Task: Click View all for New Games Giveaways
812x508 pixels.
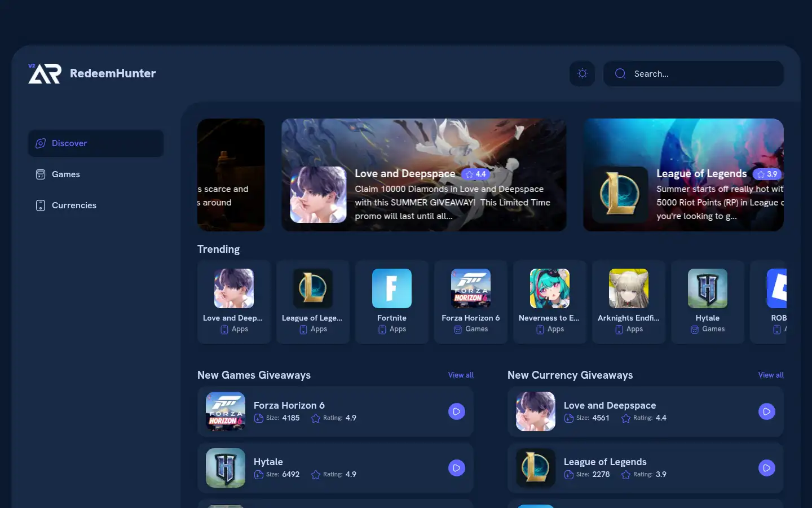Action: [x=461, y=375]
